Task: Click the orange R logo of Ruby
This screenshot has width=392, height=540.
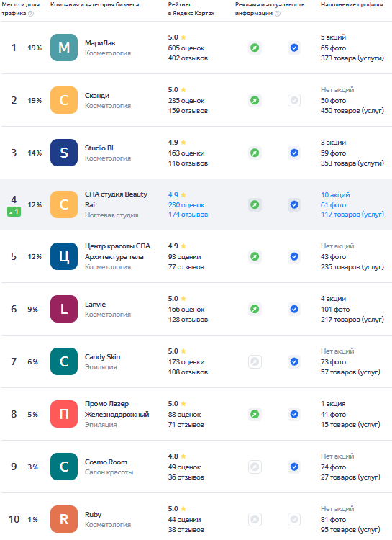Action: tap(64, 519)
